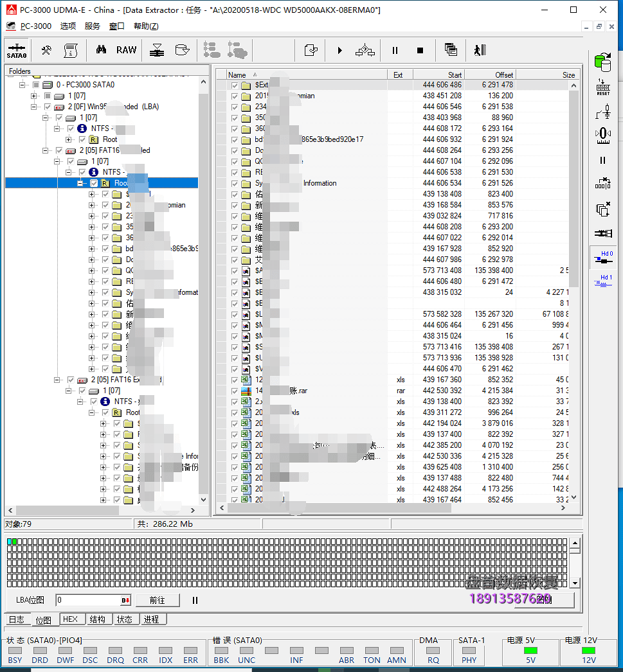Switch to the 结构 tab

click(x=97, y=619)
